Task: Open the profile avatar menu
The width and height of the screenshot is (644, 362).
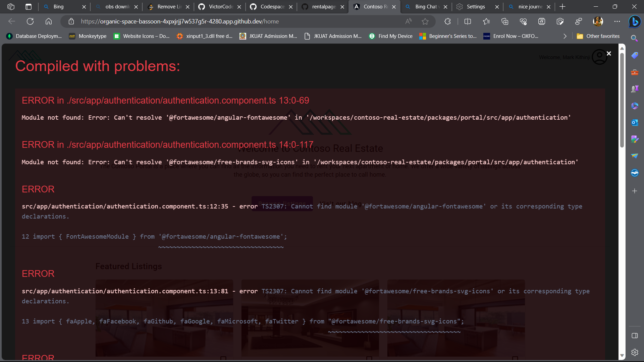Action: tap(597, 21)
